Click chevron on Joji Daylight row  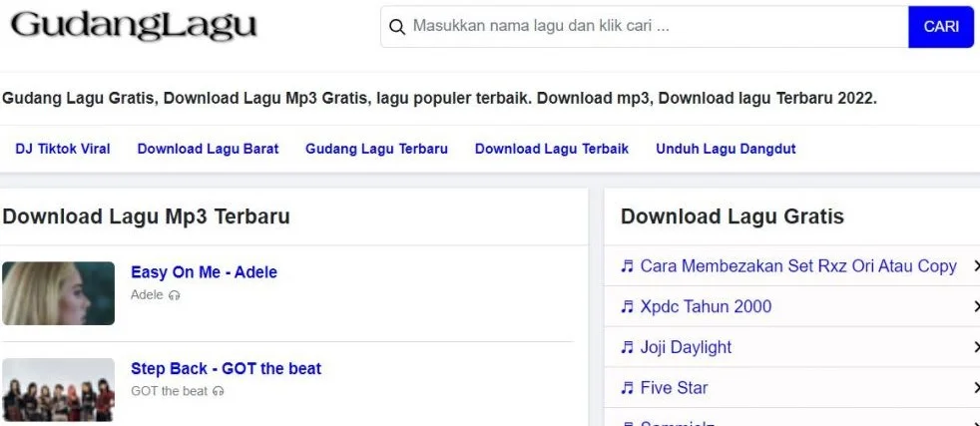[976, 347]
